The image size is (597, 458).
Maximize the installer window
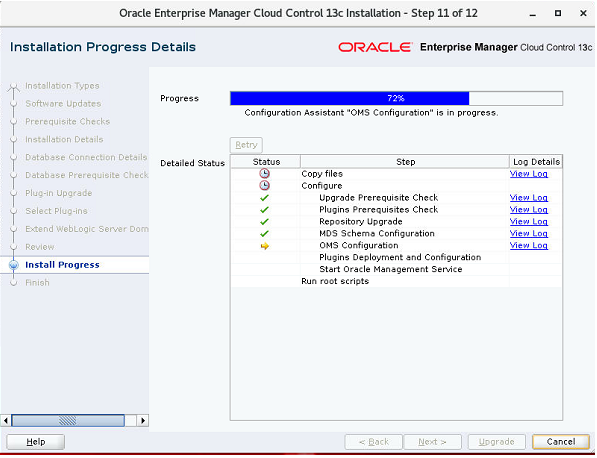point(558,13)
